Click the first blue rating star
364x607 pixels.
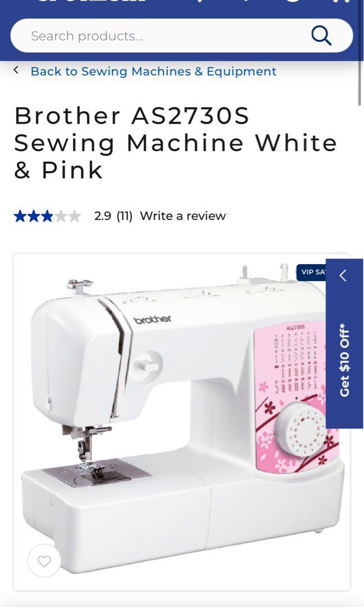(20, 216)
